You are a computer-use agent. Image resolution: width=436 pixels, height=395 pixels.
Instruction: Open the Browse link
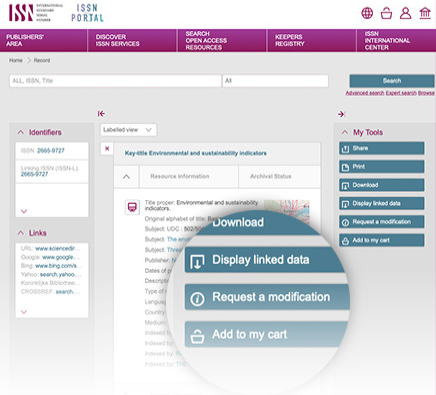click(426, 93)
